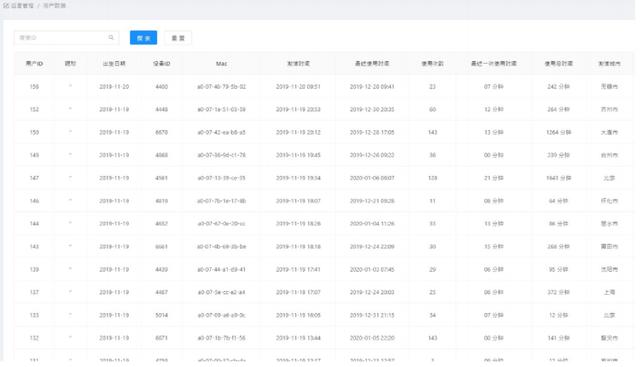
Task: Select the user ID cell 132
Action: (34, 338)
